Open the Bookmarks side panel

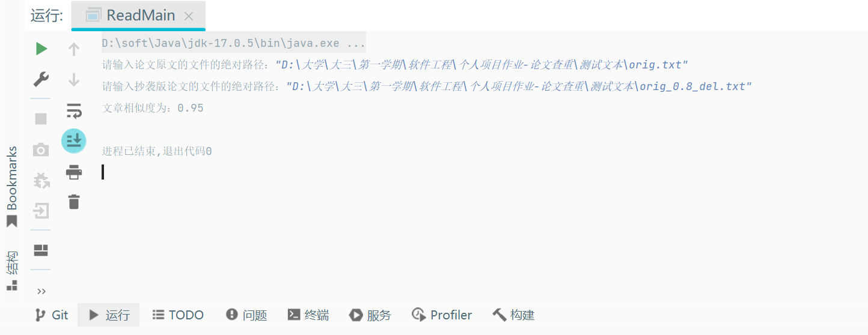pos(12,187)
